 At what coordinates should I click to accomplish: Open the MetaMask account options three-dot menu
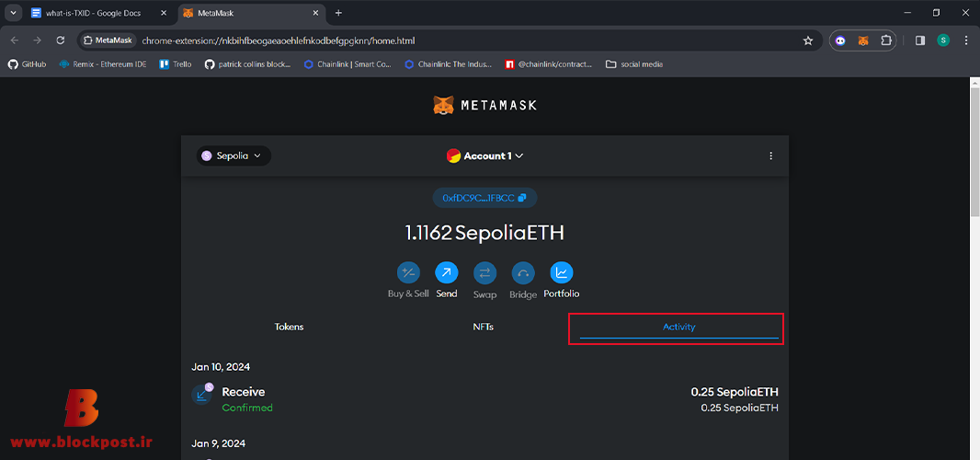click(770, 155)
